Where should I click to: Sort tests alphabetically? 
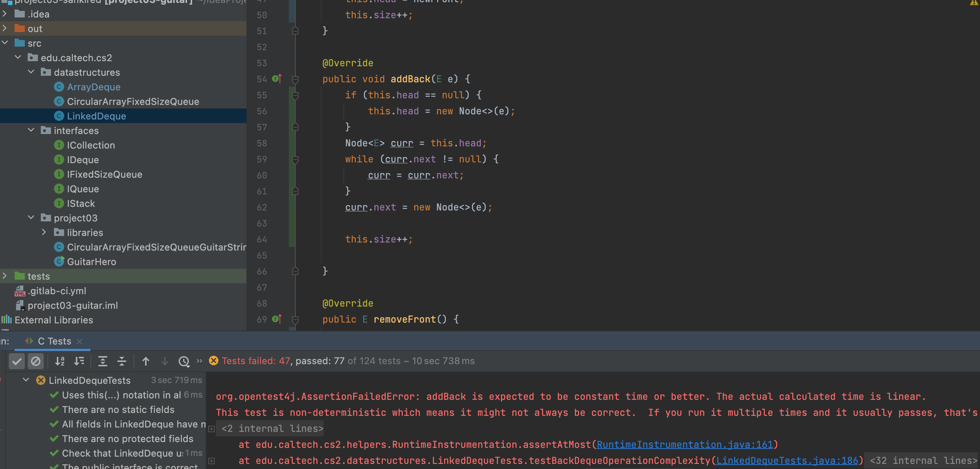click(x=60, y=361)
